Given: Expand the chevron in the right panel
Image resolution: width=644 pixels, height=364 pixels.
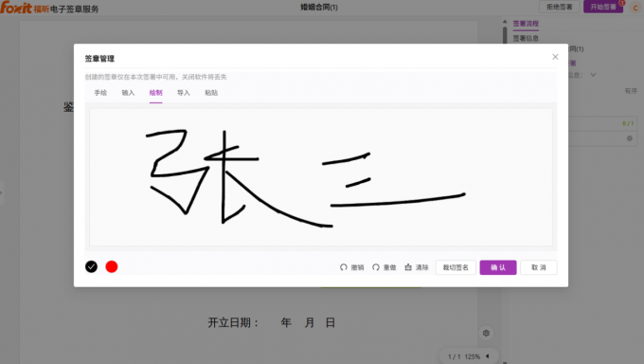Looking at the screenshot, I should tap(593, 75).
